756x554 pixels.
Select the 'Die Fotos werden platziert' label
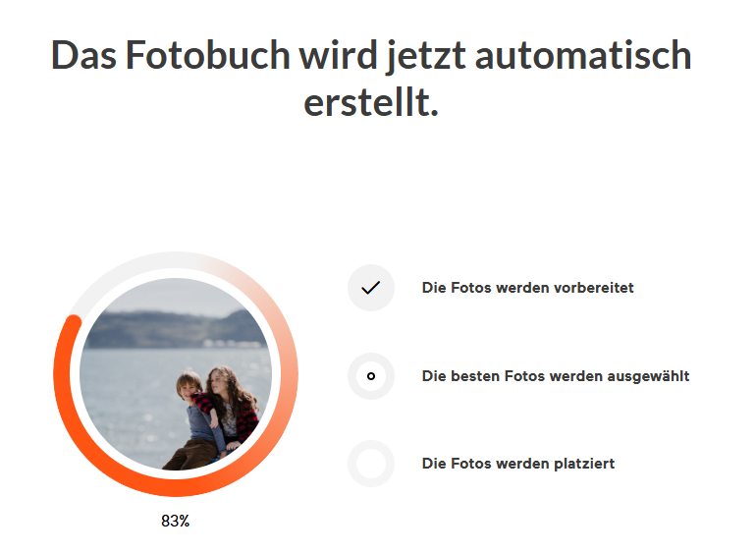tap(517, 464)
